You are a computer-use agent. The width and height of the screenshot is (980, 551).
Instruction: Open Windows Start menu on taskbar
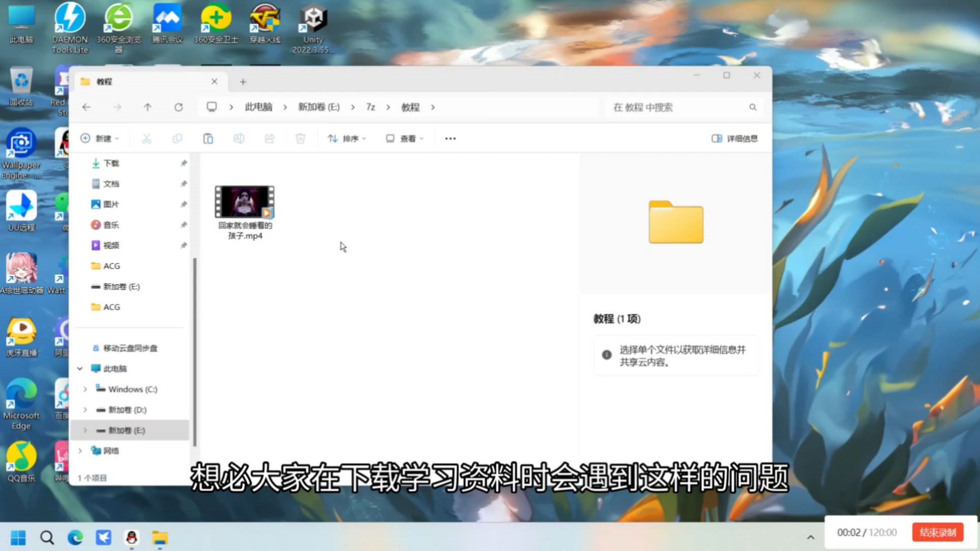click(x=18, y=537)
